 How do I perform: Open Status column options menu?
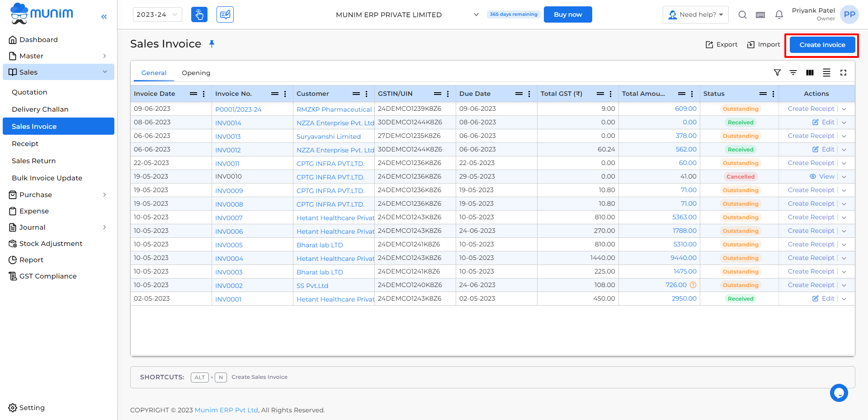point(774,94)
